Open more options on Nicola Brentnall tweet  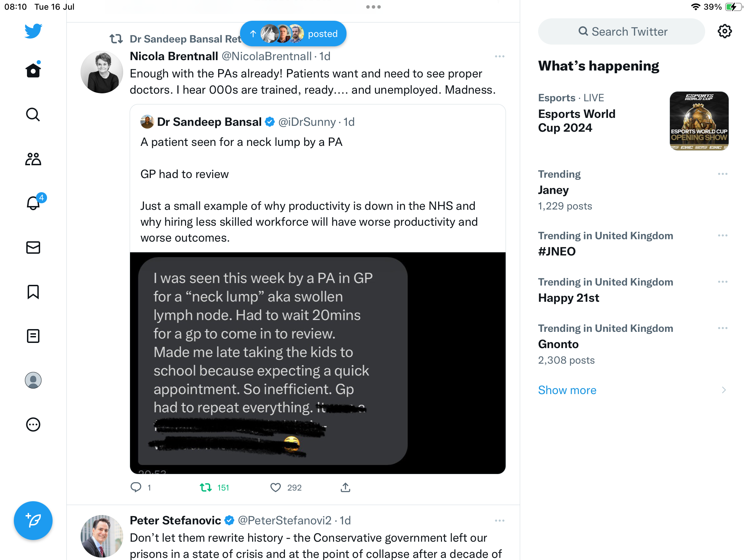[x=499, y=56]
